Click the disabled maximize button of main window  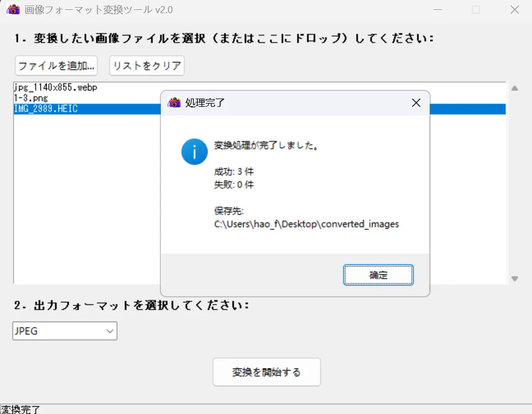tap(476, 9)
